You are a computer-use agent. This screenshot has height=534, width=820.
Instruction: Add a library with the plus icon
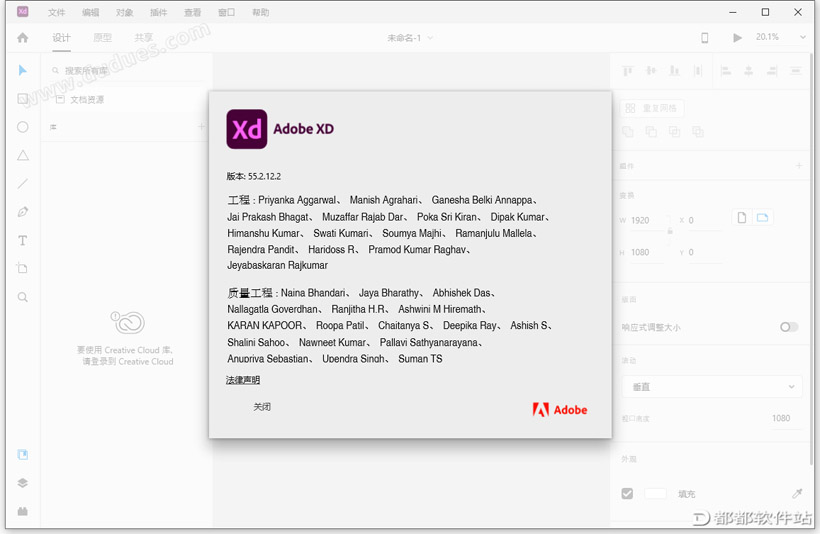click(201, 127)
